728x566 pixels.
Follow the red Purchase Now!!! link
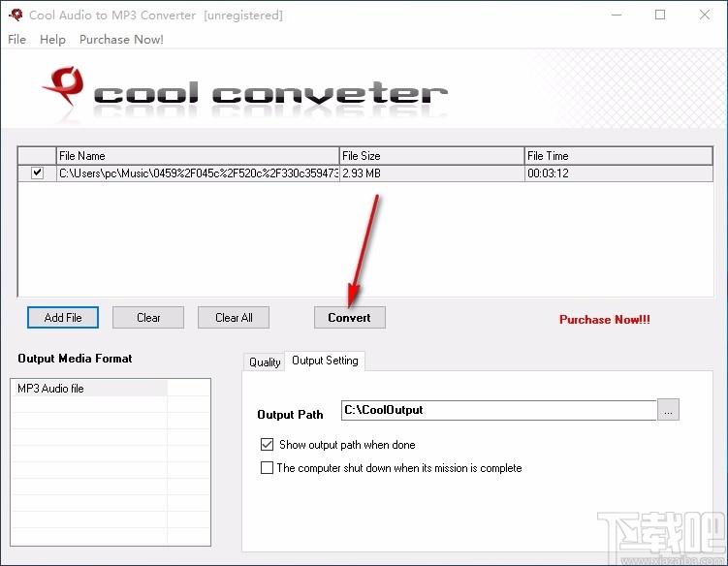[x=605, y=320]
